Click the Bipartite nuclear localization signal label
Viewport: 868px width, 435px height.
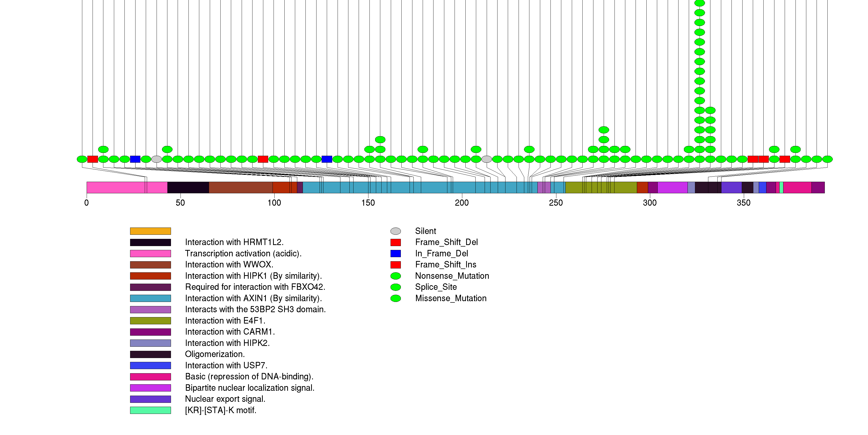[x=249, y=388]
